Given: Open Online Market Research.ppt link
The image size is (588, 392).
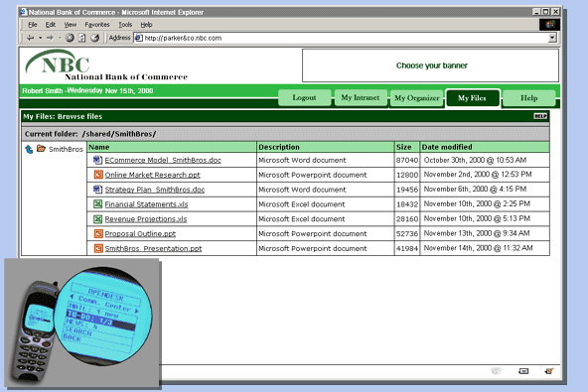Looking at the screenshot, I should (x=152, y=175).
